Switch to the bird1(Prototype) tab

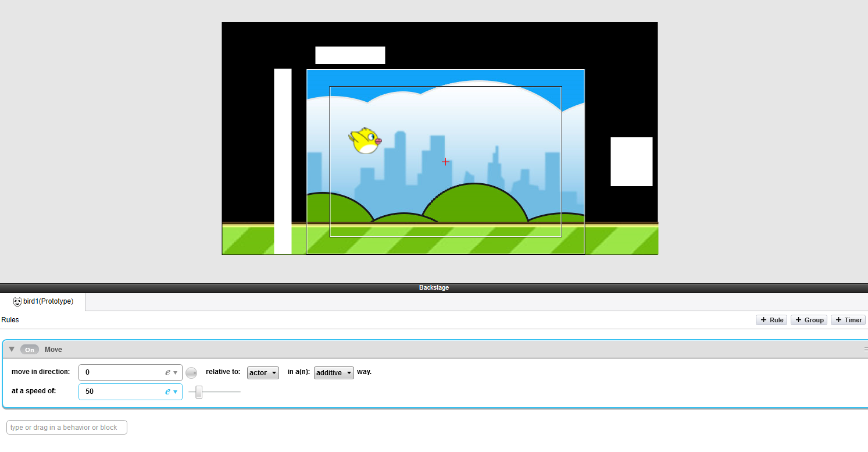[43, 302]
